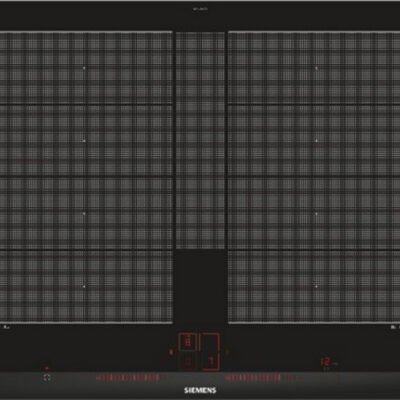The image size is (400, 400).
Task: Tap the red indicator above power symbol
Action: 47,369
